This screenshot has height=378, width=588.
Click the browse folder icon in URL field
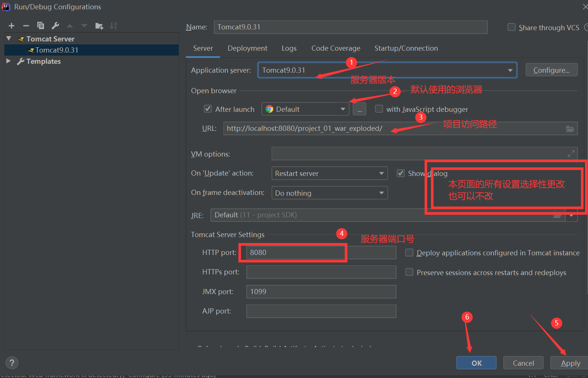pos(570,129)
